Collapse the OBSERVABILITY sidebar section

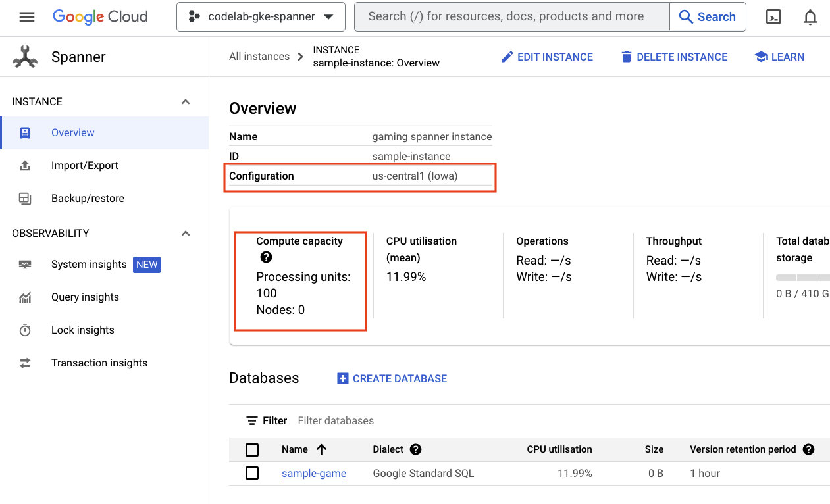click(x=186, y=234)
